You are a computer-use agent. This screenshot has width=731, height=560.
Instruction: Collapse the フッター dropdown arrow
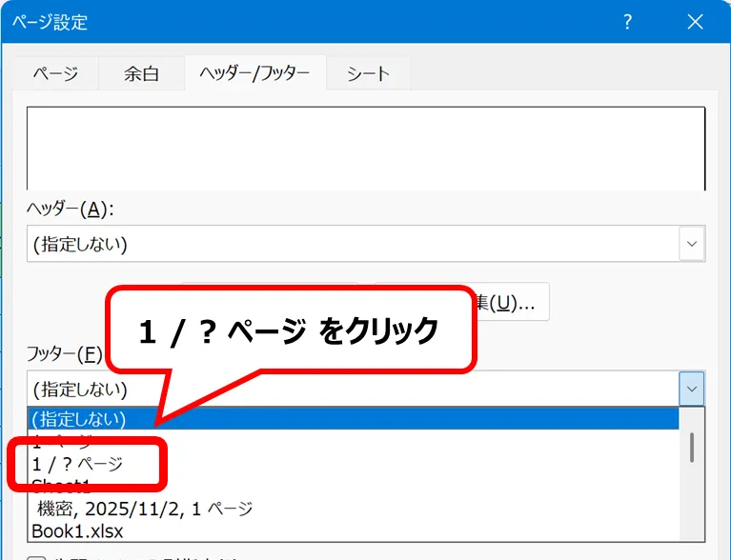tap(692, 389)
